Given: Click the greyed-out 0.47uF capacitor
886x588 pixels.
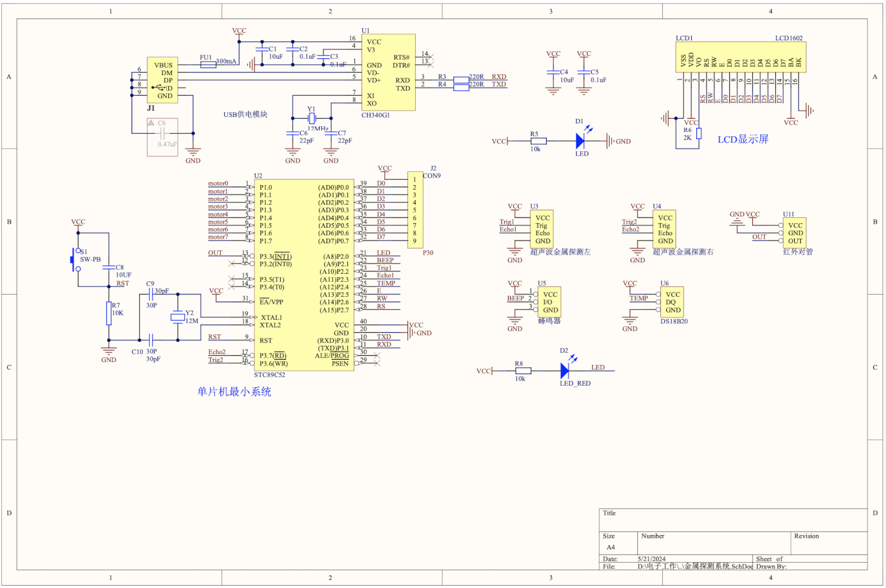Looking at the screenshot, I should [x=162, y=137].
